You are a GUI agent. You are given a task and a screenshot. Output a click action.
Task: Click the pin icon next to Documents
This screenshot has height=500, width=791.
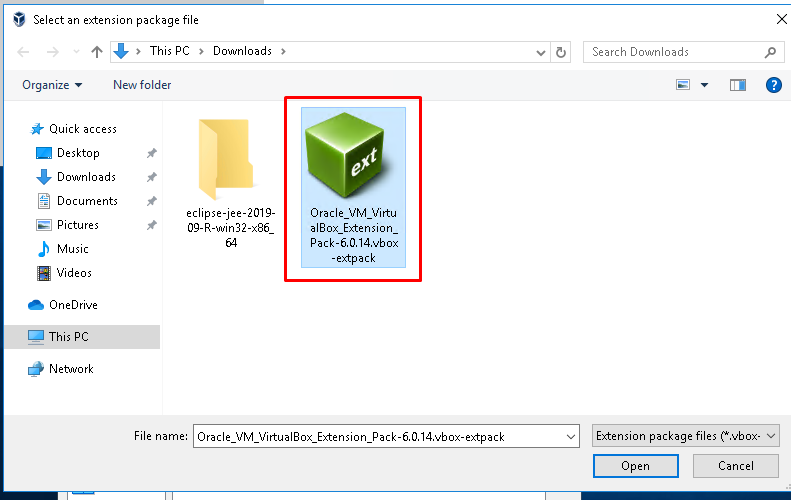coord(151,201)
